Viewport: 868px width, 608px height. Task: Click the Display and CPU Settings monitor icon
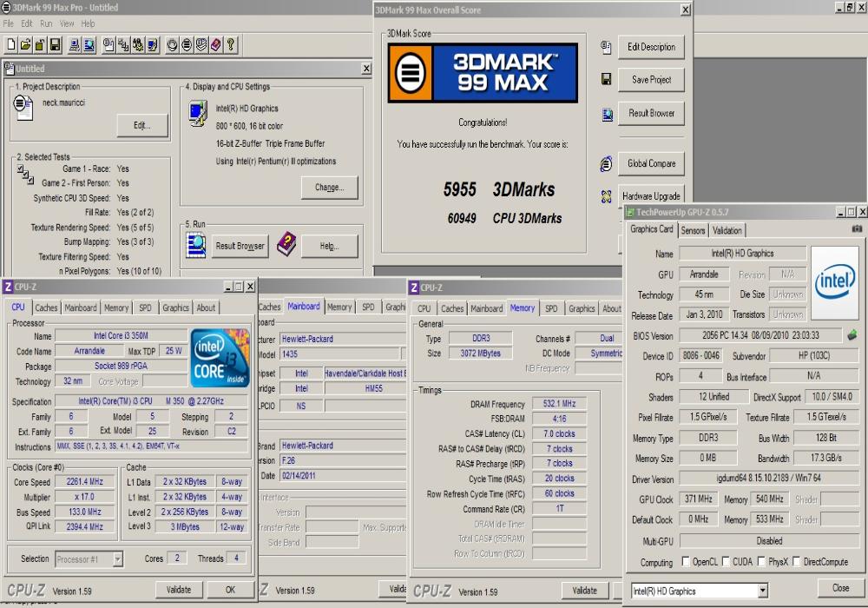[x=198, y=114]
